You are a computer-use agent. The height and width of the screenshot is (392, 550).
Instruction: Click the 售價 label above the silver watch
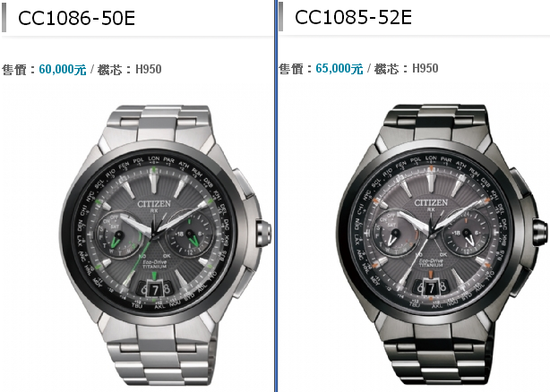[14, 70]
